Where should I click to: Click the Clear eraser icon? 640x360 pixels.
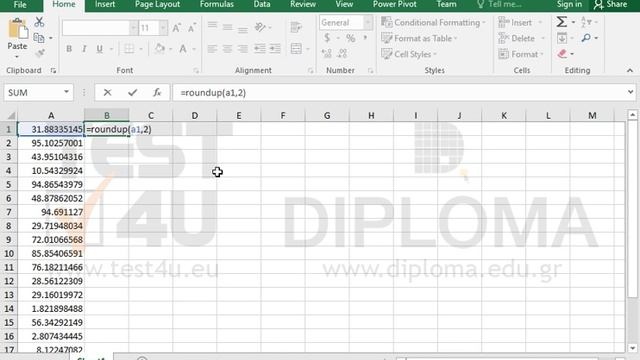point(562,54)
